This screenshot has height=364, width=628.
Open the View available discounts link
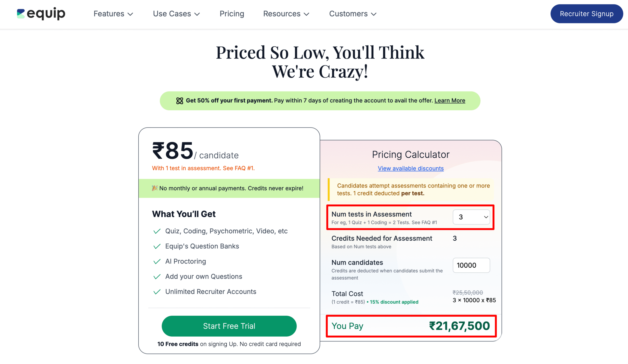tap(410, 168)
